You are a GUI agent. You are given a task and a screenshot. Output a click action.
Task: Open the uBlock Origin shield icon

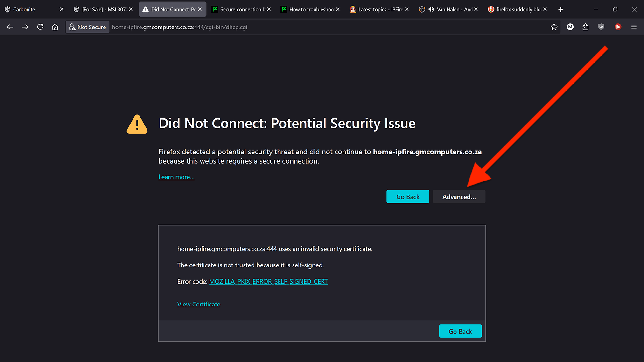(601, 27)
